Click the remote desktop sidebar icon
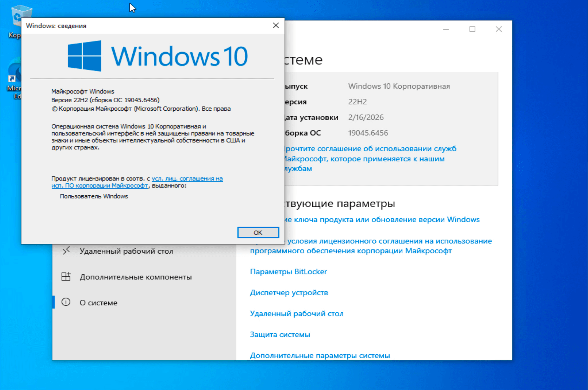This screenshot has height=390, width=588. pos(66,251)
